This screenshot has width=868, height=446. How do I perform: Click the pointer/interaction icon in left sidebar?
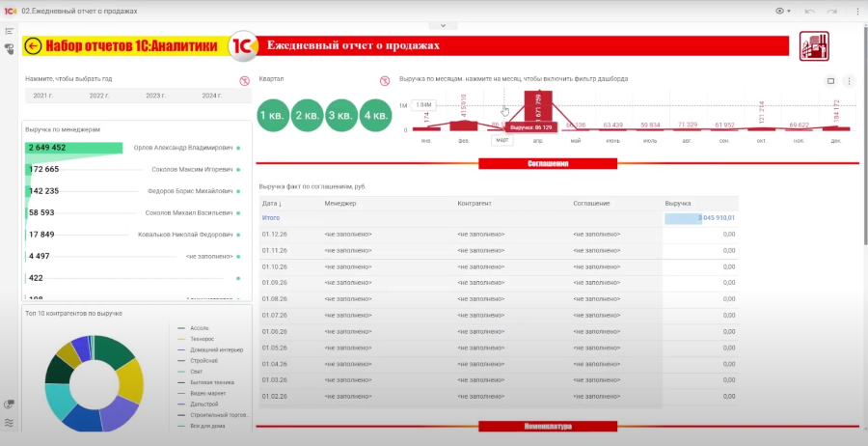[9, 49]
